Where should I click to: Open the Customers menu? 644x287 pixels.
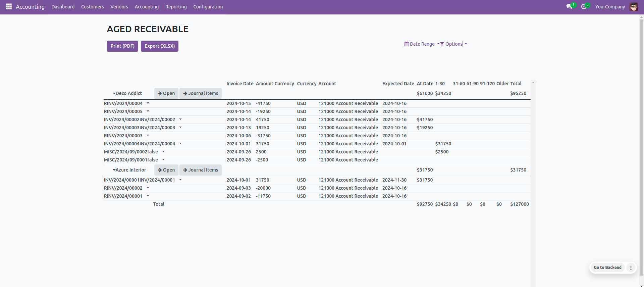coord(92,7)
